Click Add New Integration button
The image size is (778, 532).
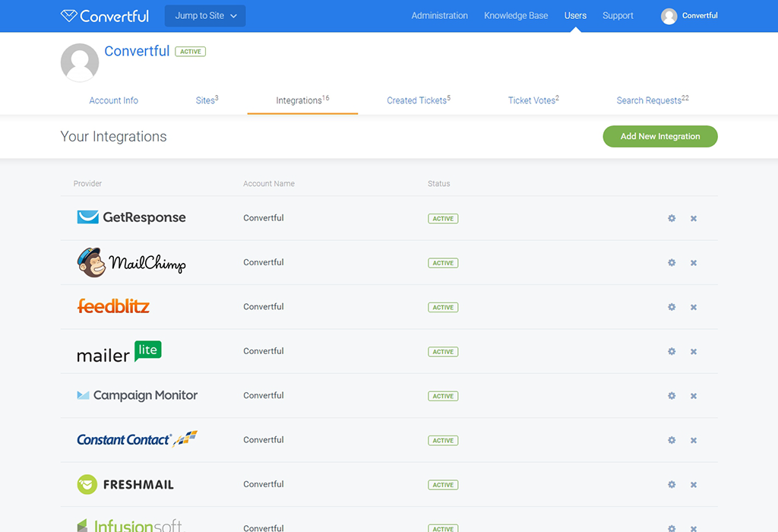pyautogui.click(x=660, y=137)
